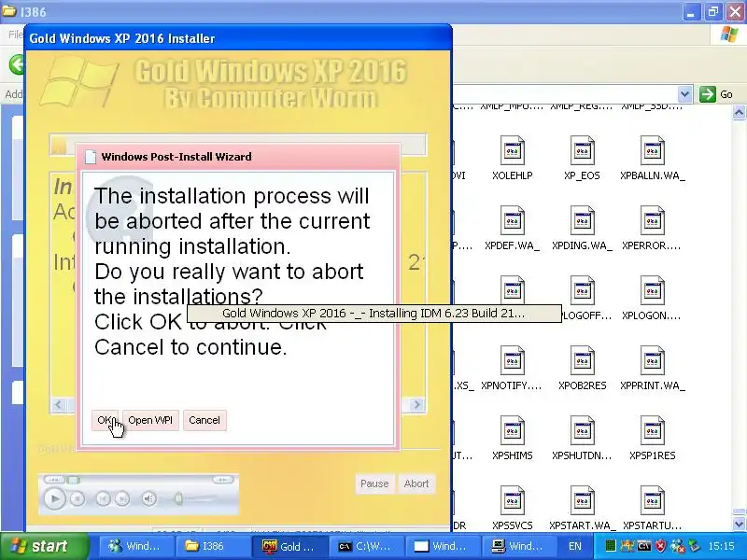Confirm abort by clicking OK
The height and width of the screenshot is (560, 747).
coord(105,420)
